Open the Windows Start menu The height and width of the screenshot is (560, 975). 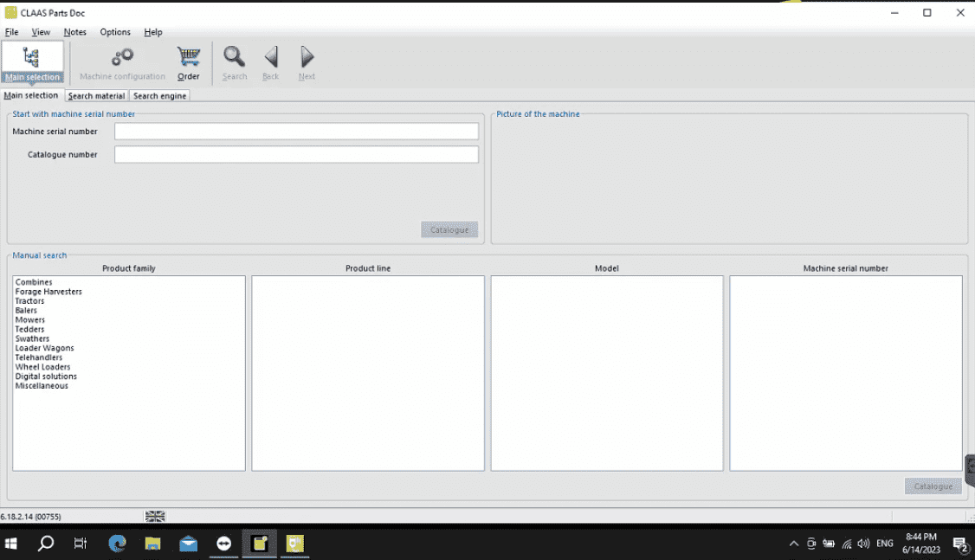(10, 544)
